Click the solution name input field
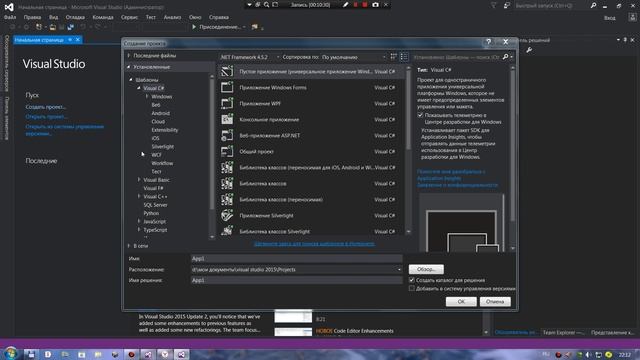Viewport: 640px width, 360px height. [x=296, y=280]
